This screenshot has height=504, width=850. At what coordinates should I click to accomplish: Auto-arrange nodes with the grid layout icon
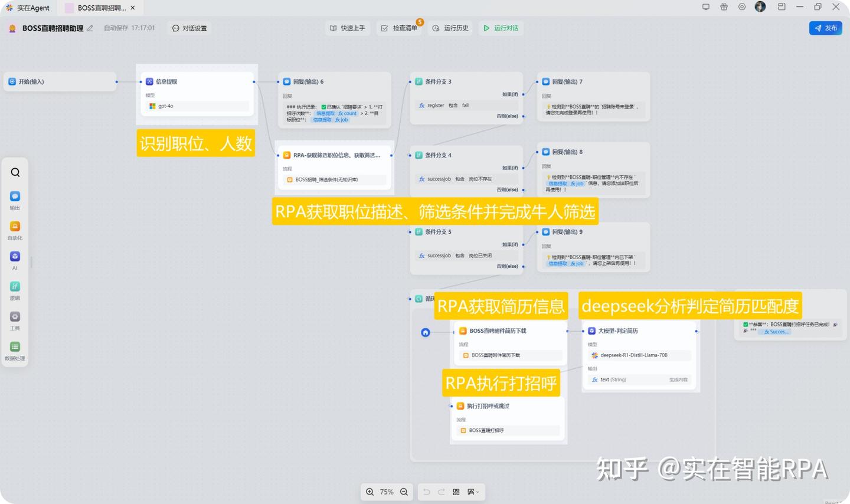point(456,492)
